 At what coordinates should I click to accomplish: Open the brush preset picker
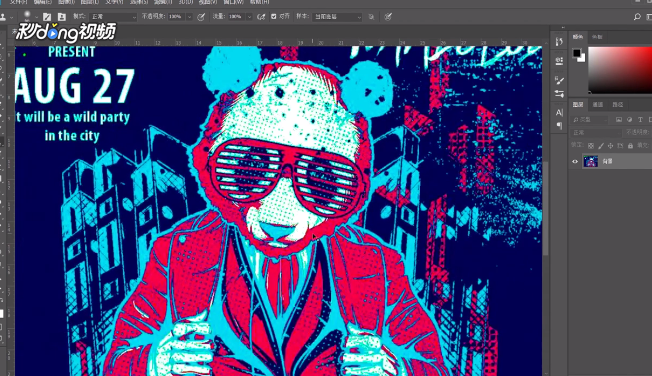(x=27, y=16)
